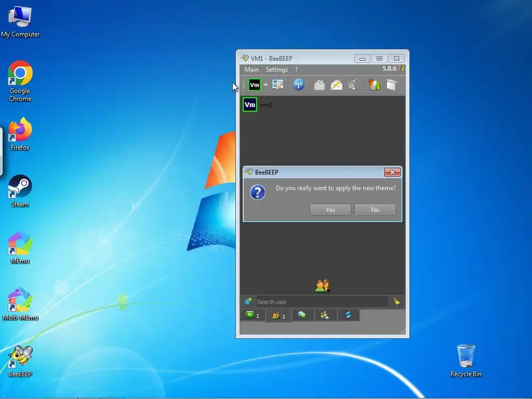Click the window resize grip in the BeeBEEP corner
Viewport: 532px width, 399px height.
tap(403, 331)
